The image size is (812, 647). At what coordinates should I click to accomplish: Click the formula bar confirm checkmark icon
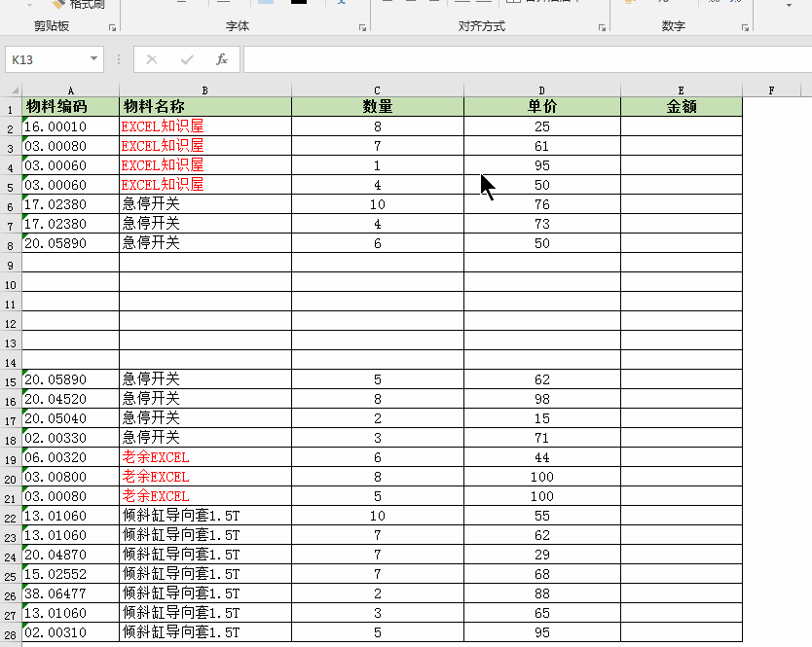point(187,59)
